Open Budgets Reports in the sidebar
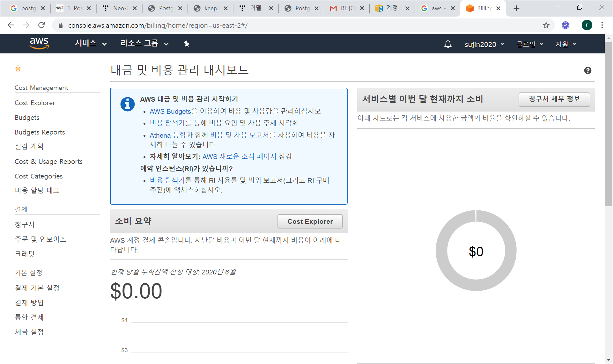Viewport: 613px width, 364px height. click(40, 132)
